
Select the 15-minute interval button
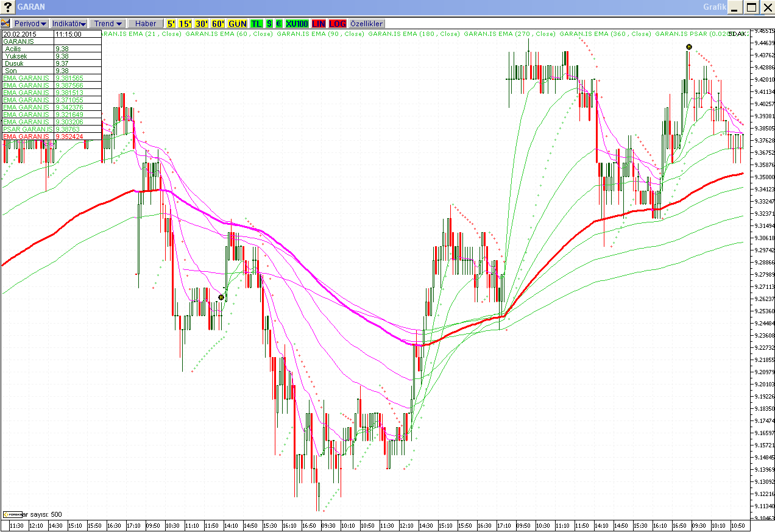(185, 23)
